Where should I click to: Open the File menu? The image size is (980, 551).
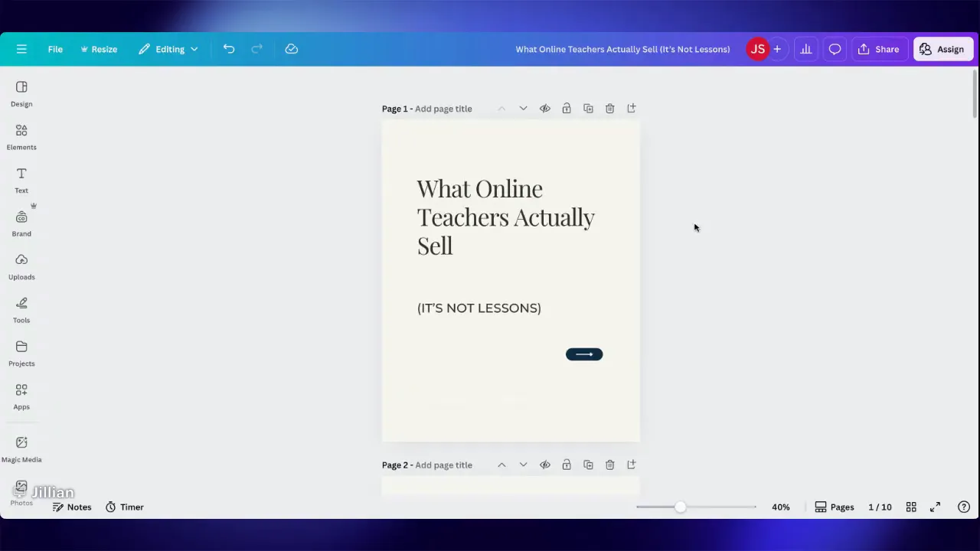pyautogui.click(x=55, y=49)
